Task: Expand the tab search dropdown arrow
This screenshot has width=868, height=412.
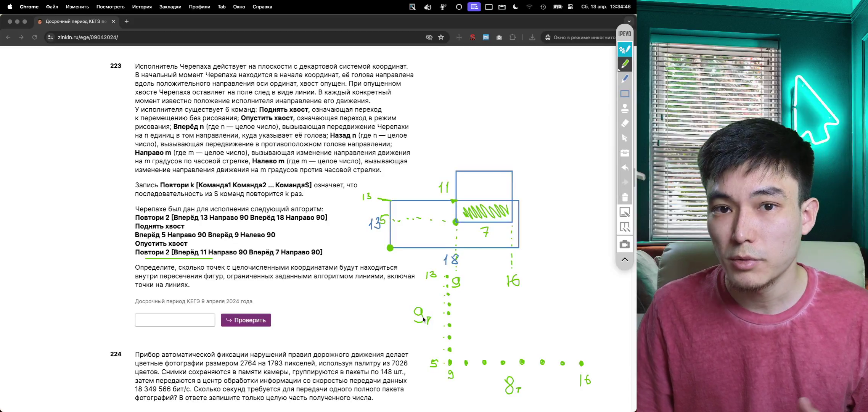Action: coord(629,21)
